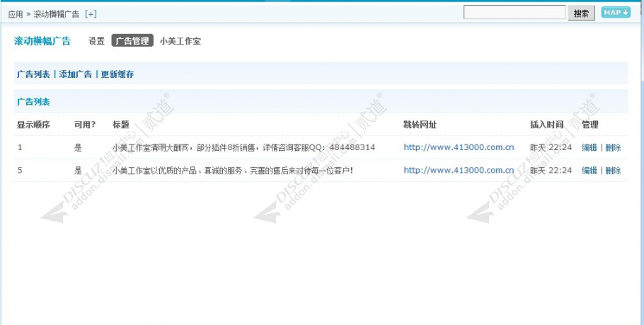
Task: Click the 滚动横幅广告 breadcrumb text
Action: [x=57, y=14]
